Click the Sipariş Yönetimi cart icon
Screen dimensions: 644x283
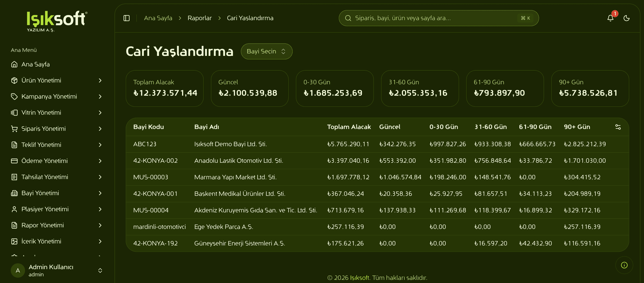coord(14,129)
